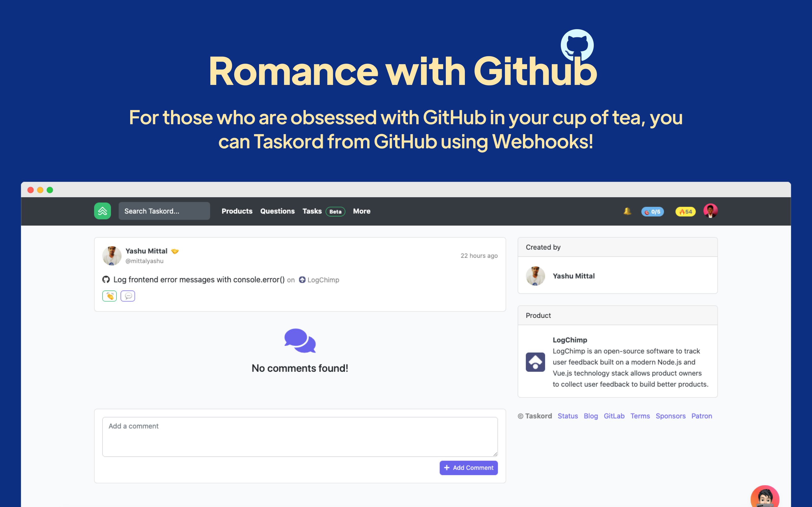The height and width of the screenshot is (507, 812).
Task: Follow the LogChimp link in task line
Action: click(323, 280)
